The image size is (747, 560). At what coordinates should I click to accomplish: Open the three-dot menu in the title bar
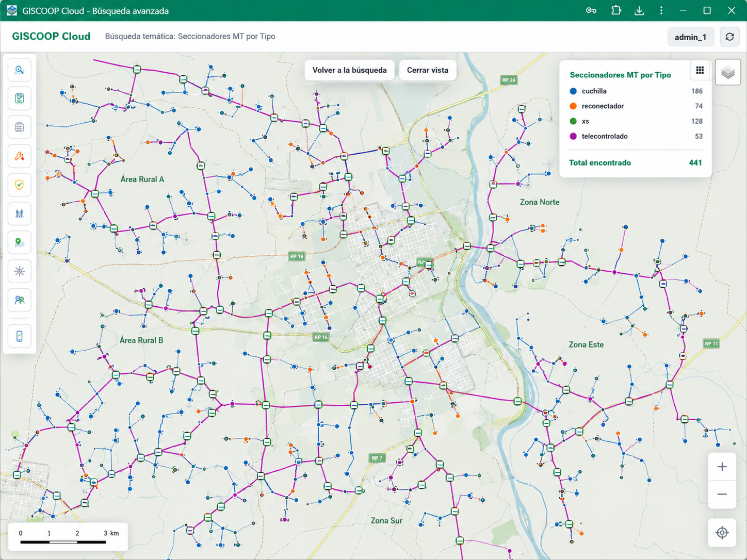tap(661, 11)
